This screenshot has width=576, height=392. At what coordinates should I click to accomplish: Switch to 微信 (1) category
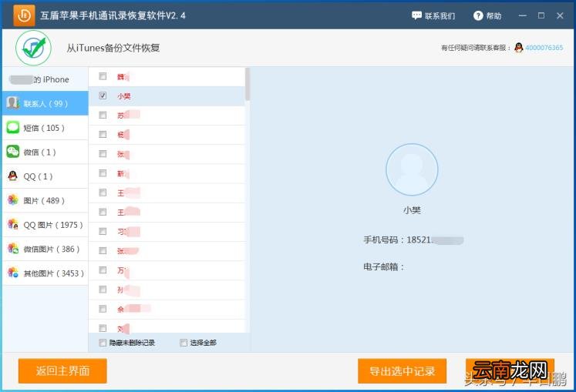(45, 152)
